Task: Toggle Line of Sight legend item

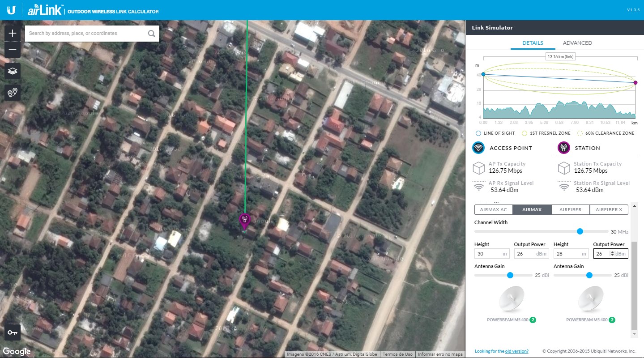Action: [x=495, y=133]
